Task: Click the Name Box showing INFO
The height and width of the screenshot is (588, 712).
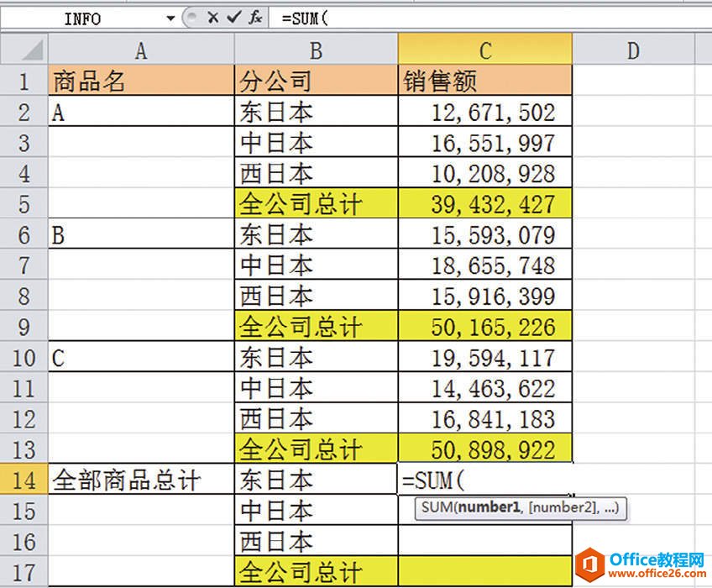Action: click(x=82, y=18)
